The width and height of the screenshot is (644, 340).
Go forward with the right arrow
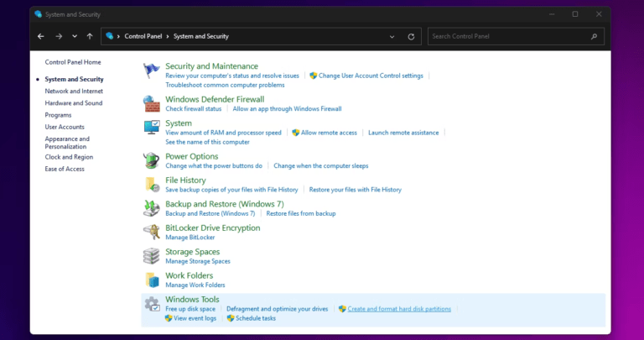tap(59, 36)
